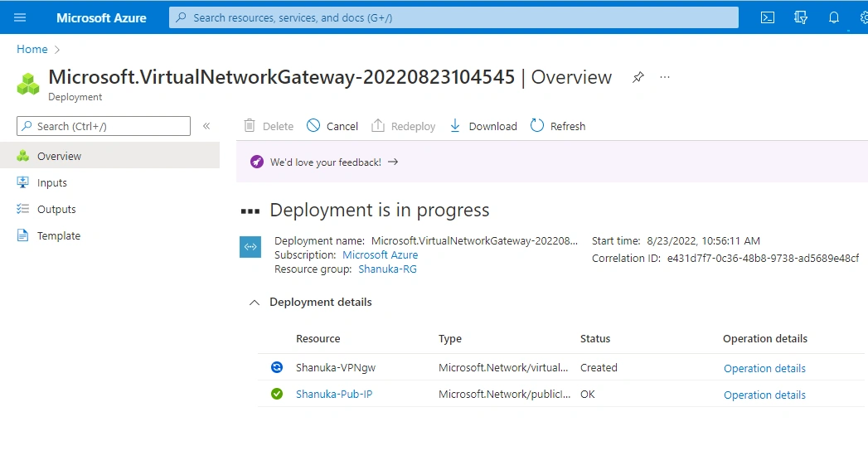The image size is (868, 470).
Task: Pin the deployment to the dashboard
Action: 638,77
